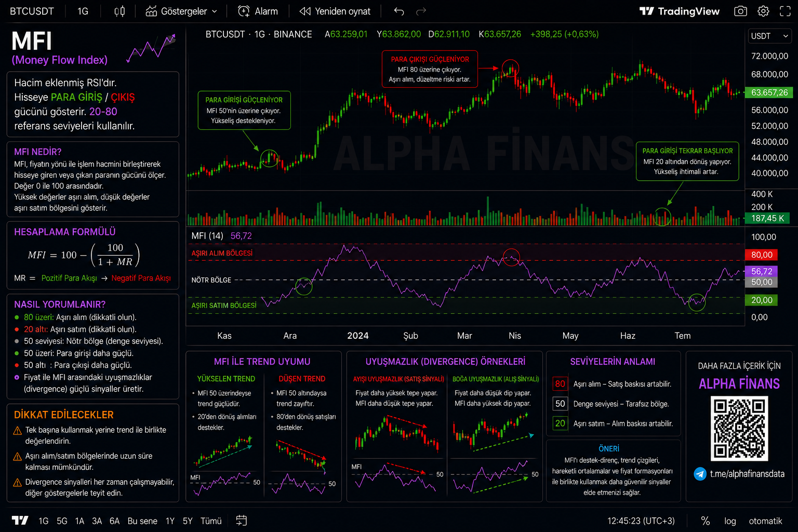Select the 1G range at the bottom
Screen dimensions: 798x532
tap(44, 521)
